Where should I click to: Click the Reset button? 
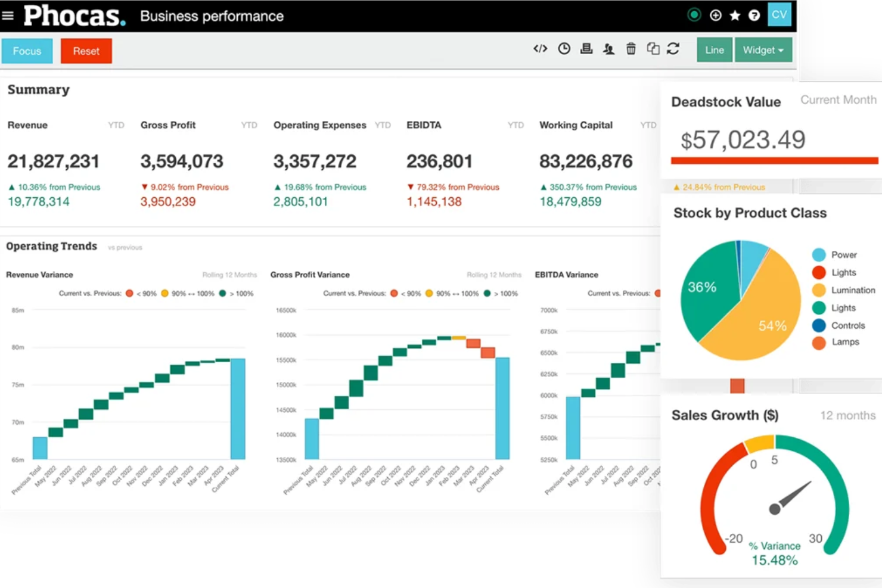pyautogui.click(x=86, y=51)
